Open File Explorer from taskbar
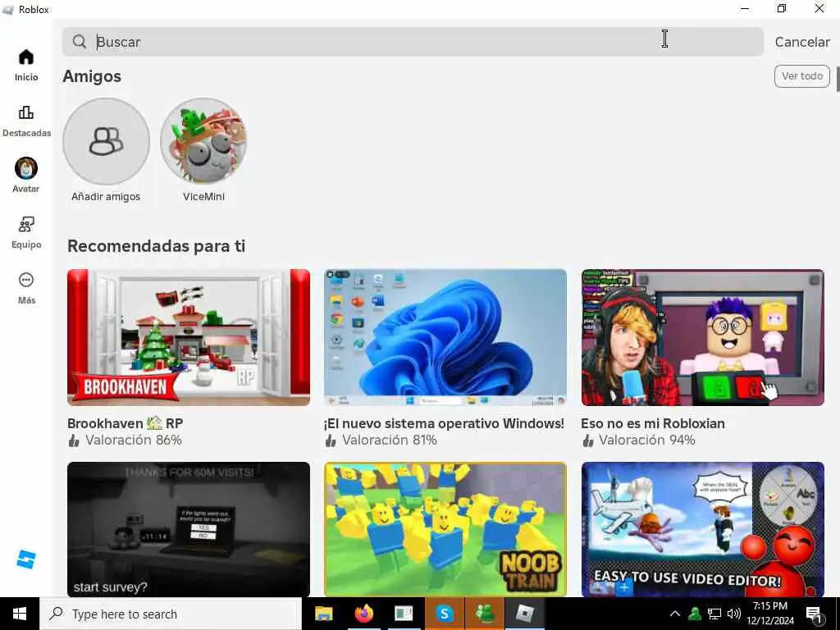 323,614
